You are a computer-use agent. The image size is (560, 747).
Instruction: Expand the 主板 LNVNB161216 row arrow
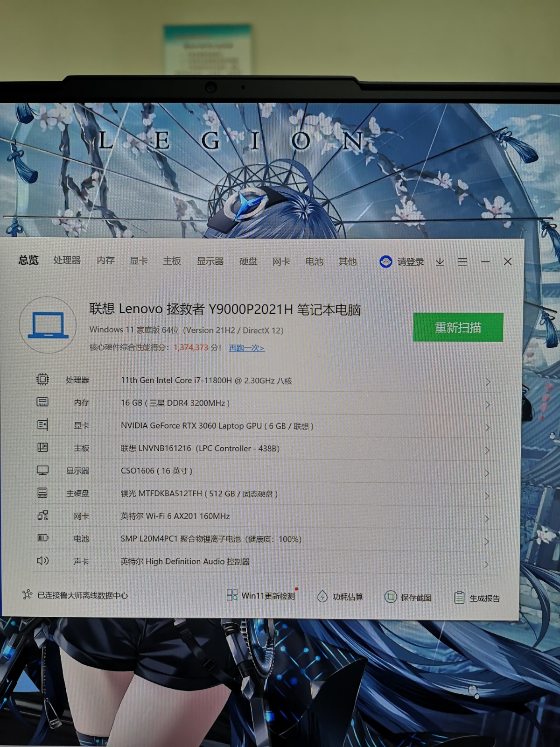[x=487, y=451]
